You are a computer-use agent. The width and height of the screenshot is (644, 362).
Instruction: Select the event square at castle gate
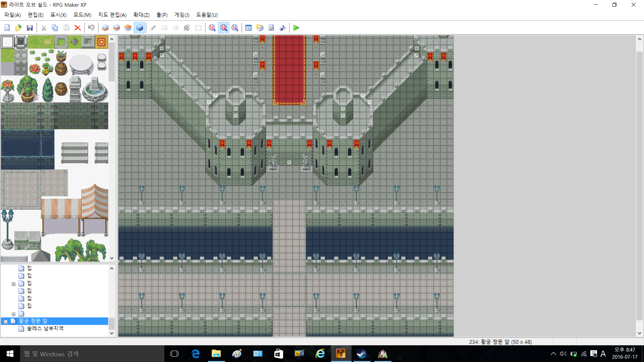coord(289,163)
